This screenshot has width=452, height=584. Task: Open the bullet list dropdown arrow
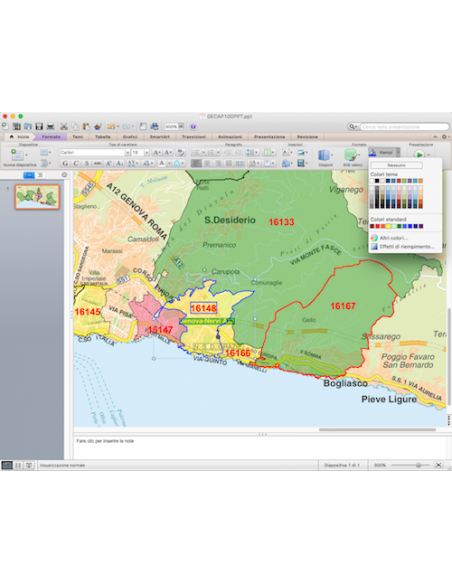pyautogui.click(x=203, y=152)
